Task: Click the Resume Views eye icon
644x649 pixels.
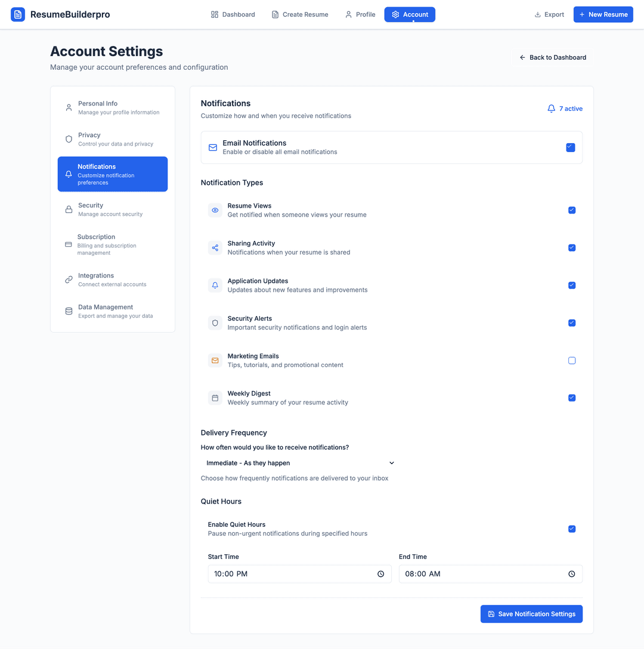Action: [215, 210]
